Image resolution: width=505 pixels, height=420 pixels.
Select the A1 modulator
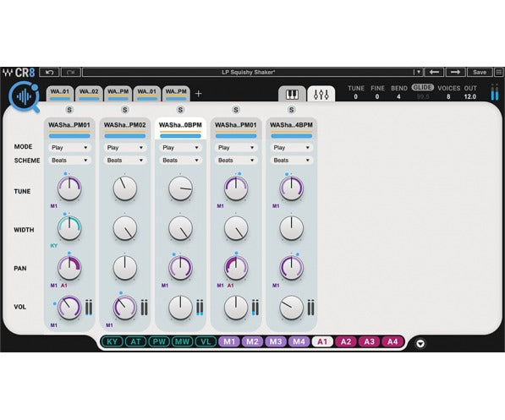(322, 341)
